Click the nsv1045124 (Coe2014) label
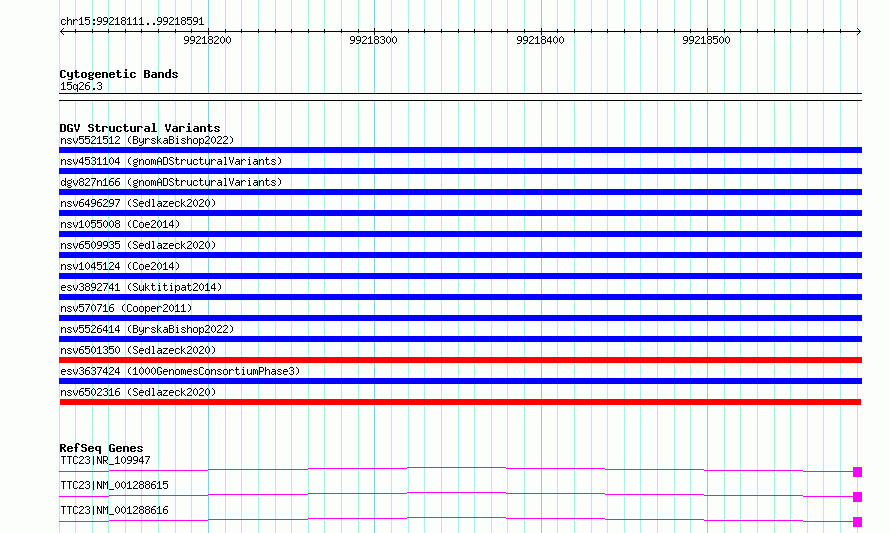 pyautogui.click(x=120, y=266)
